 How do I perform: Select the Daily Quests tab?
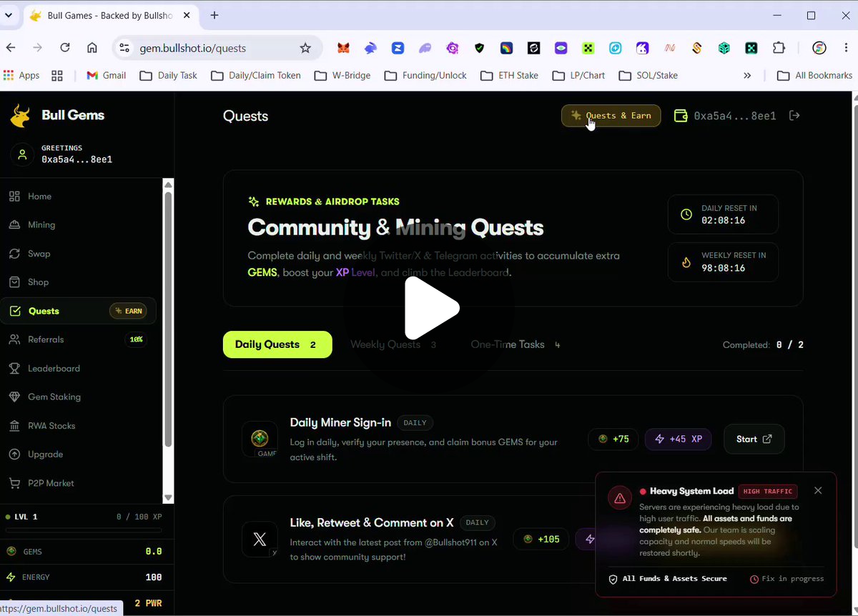point(277,344)
